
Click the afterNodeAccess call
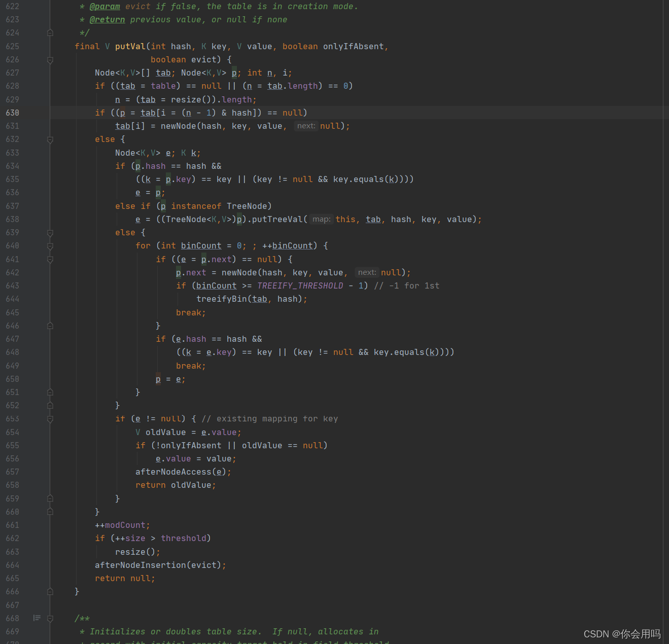tap(173, 472)
